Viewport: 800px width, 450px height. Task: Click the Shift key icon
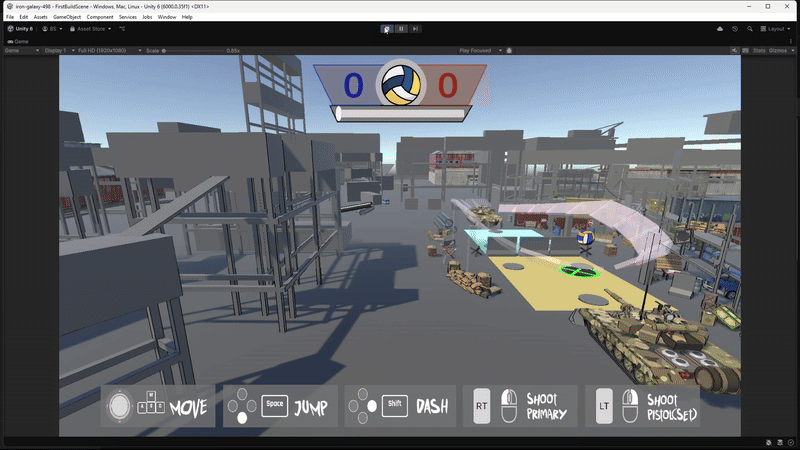point(394,406)
